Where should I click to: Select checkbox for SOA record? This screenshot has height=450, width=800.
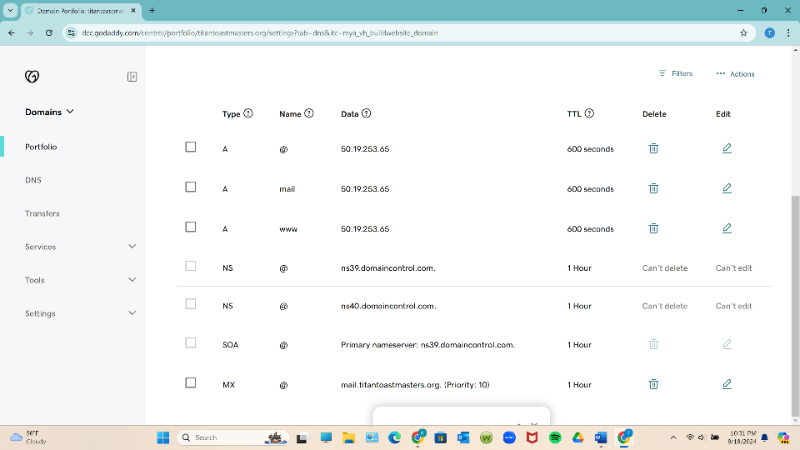click(x=190, y=342)
